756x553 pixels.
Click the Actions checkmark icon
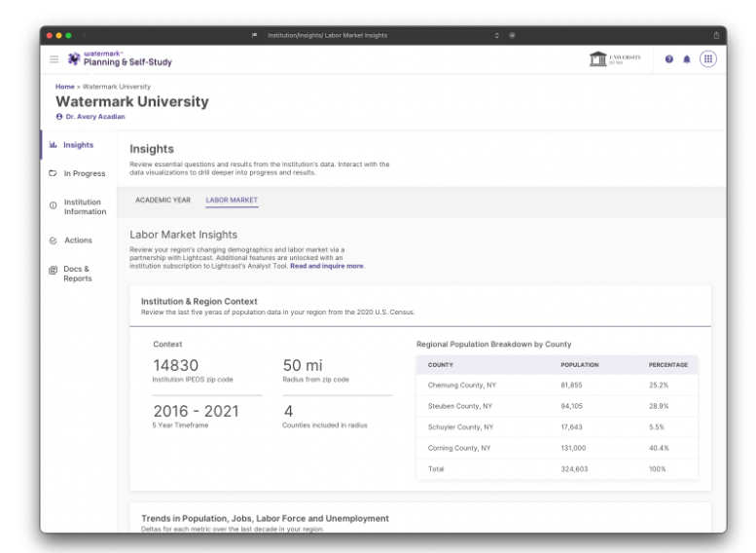point(54,240)
